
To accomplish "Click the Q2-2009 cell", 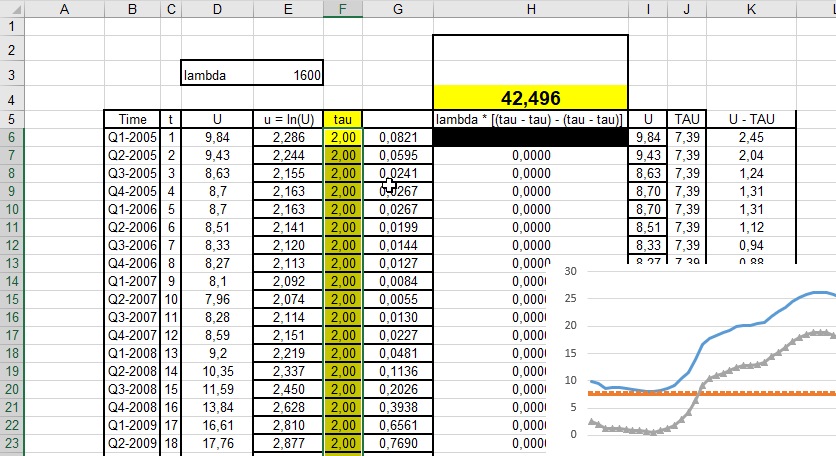I will (x=132, y=444).
